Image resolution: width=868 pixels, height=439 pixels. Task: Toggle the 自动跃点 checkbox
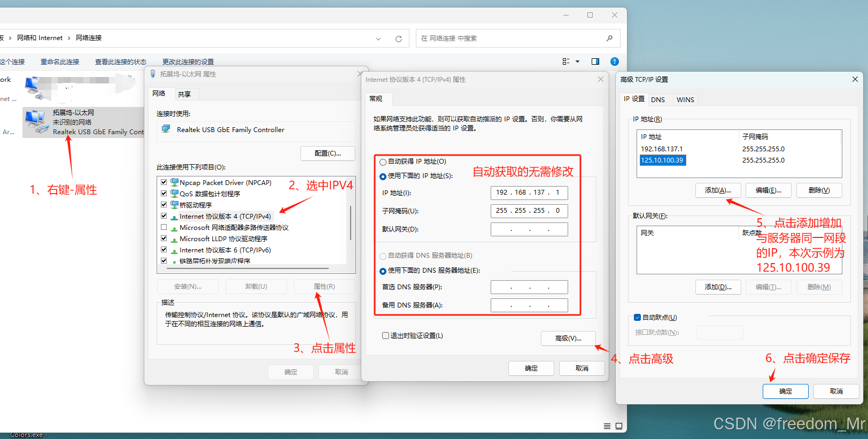coord(637,318)
